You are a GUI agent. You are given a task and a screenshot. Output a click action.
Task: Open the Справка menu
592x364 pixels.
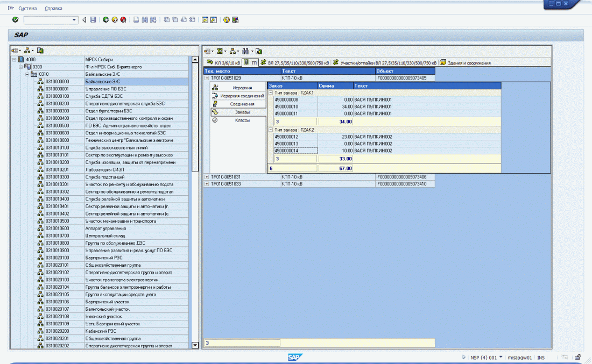53,8
